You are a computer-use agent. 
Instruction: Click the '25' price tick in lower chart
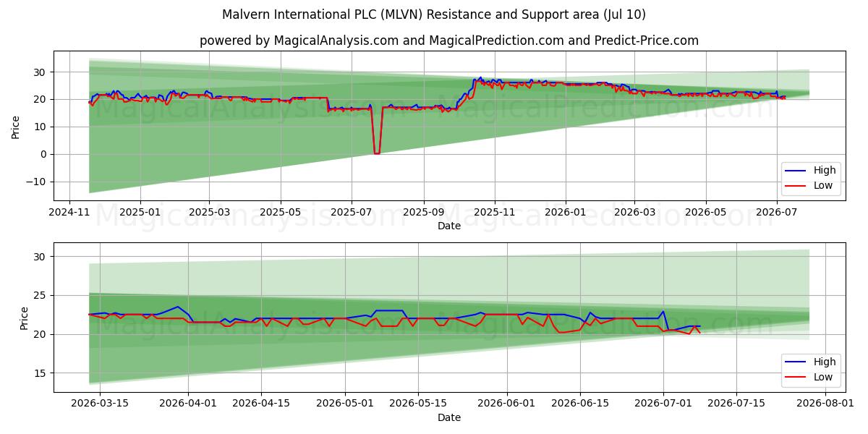[x=41, y=295]
